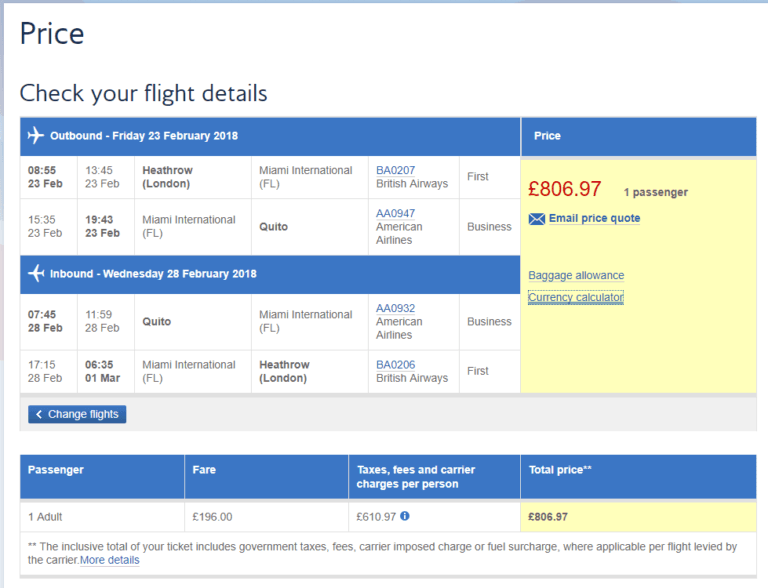Screen dimensions: 768x588
Task: Click the £196.00 fare cell
Action: tap(212, 517)
